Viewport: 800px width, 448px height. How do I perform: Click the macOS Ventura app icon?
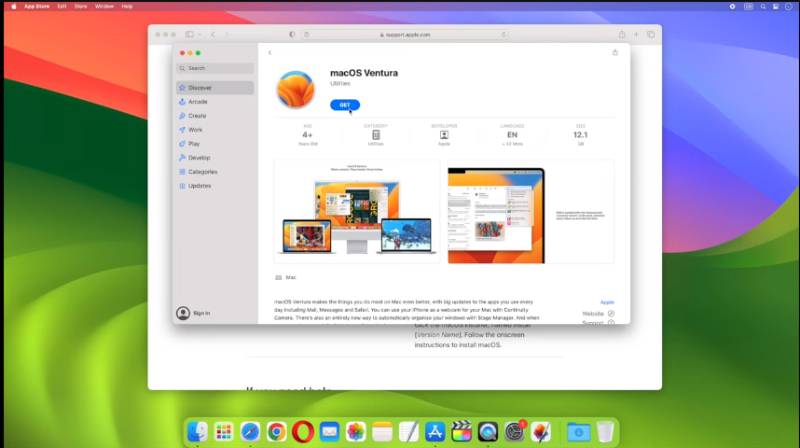pyautogui.click(x=295, y=89)
